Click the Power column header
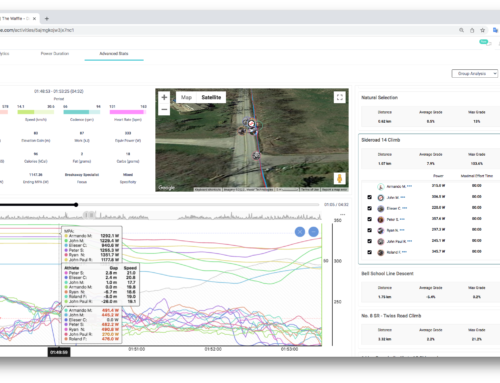 coord(438,176)
